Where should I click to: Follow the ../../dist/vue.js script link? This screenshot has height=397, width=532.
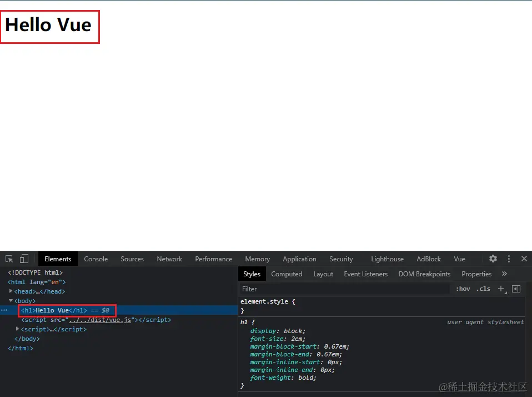[x=100, y=320]
